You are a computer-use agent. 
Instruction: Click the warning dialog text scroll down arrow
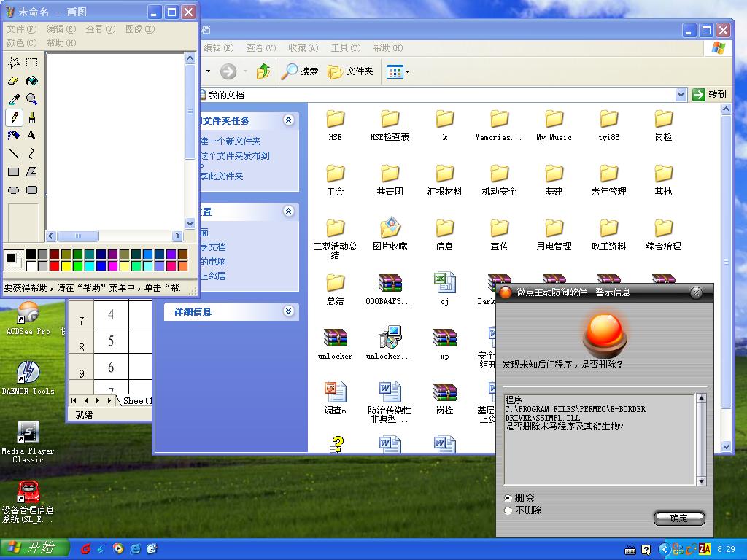(701, 481)
